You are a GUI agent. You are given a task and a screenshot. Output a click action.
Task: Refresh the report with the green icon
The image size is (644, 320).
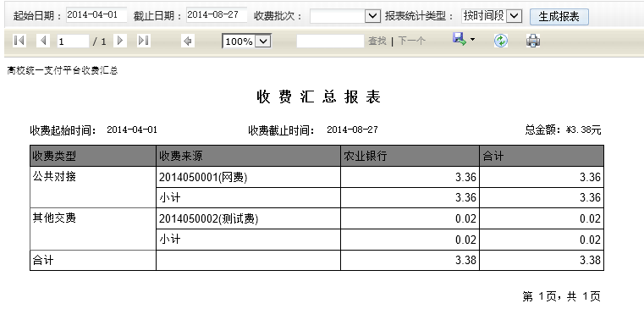pyautogui.click(x=501, y=41)
